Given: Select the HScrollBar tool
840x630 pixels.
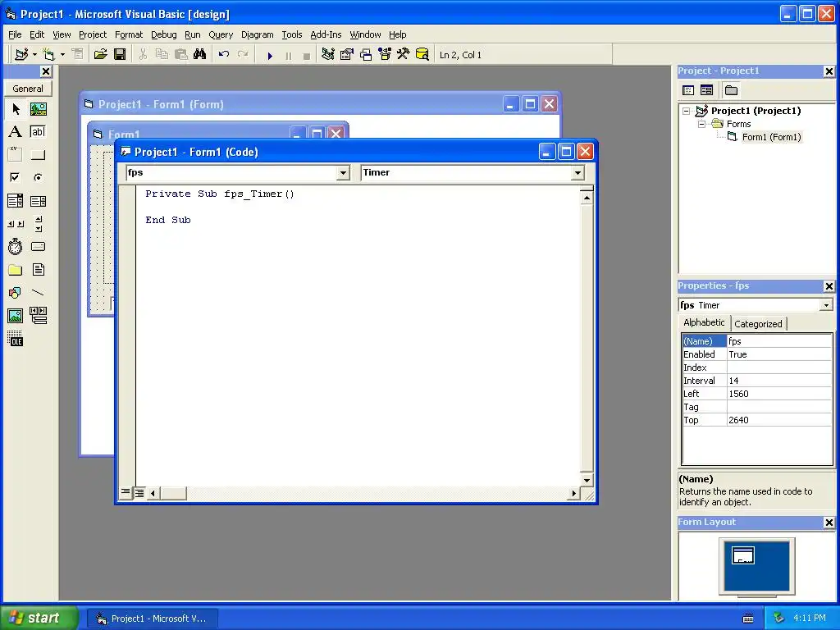Looking at the screenshot, I should (x=16, y=224).
